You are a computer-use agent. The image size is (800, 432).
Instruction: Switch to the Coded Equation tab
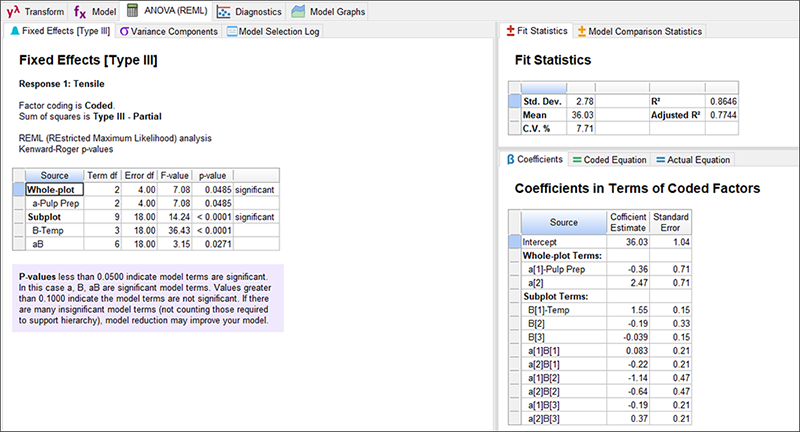(x=610, y=160)
